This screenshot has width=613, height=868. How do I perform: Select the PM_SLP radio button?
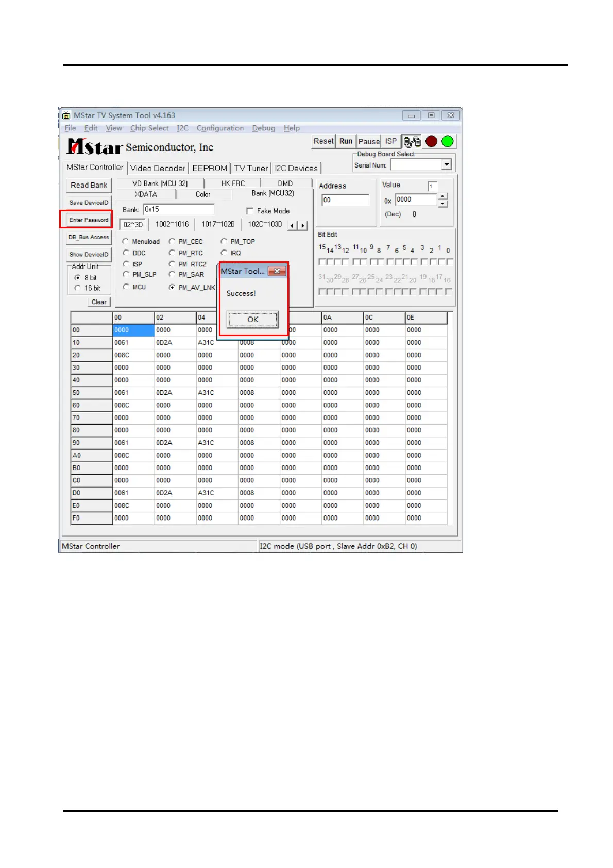[x=125, y=274]
